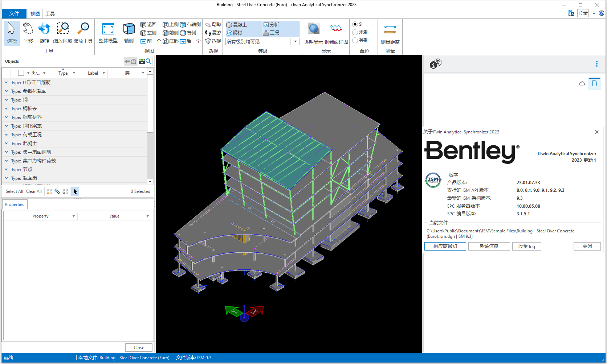Open the 文件 file menu

pos(14,13)
